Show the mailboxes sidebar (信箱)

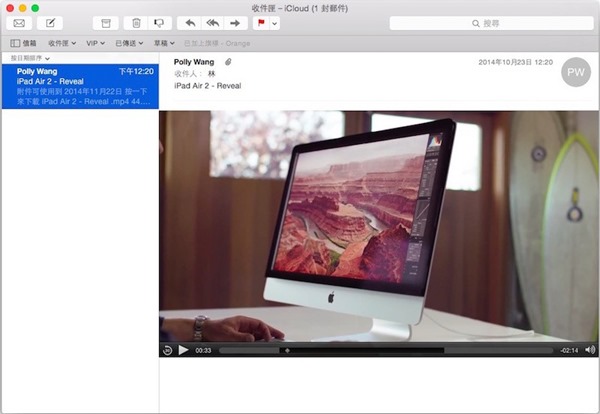point(23,43)
